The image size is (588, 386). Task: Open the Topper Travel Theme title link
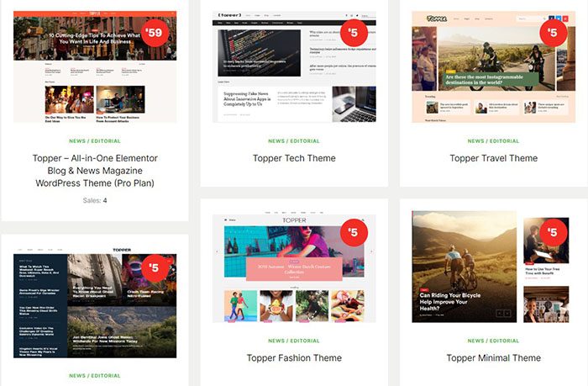coord(493,158)
